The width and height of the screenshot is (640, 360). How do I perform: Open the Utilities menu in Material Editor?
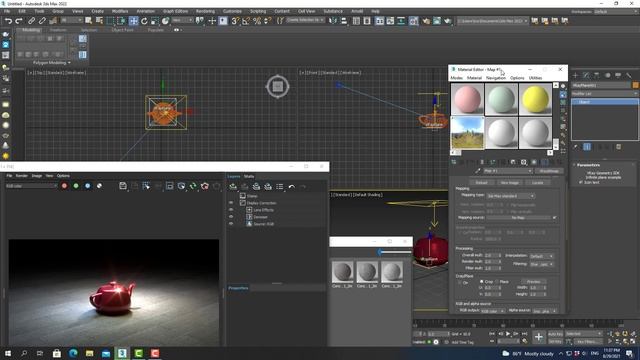click(x=536, y=78)
